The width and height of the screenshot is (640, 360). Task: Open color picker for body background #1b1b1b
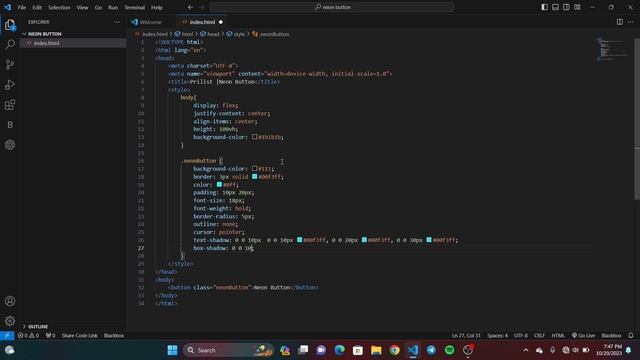(x=254, y=137)
